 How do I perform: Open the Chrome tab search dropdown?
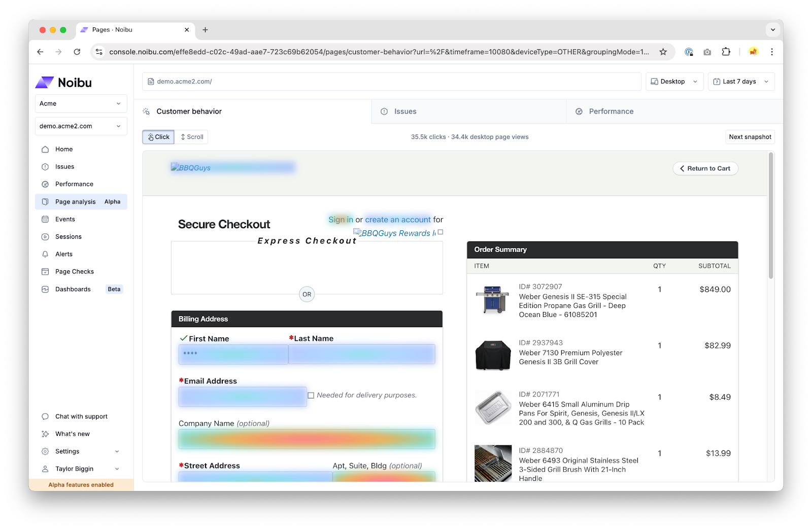(772, 30)
